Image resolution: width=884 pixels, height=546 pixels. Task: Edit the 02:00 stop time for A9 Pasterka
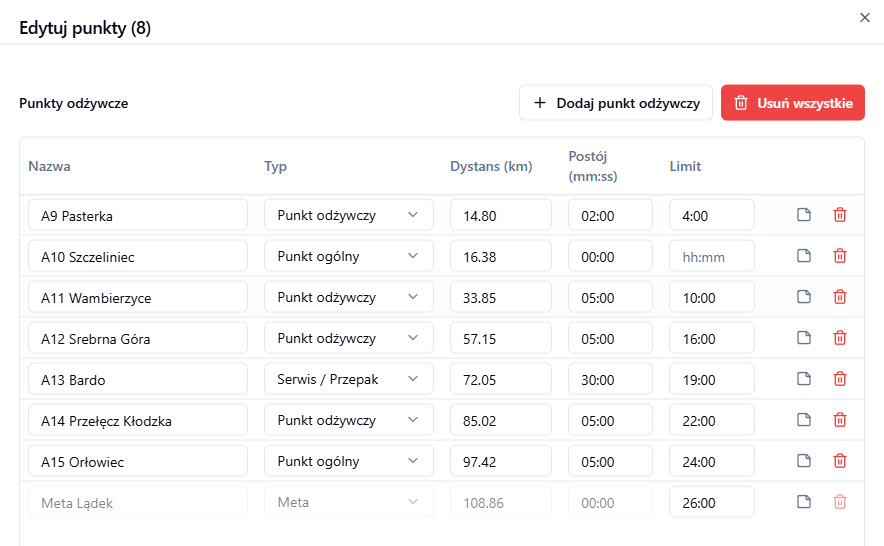(x=610, y=215)
